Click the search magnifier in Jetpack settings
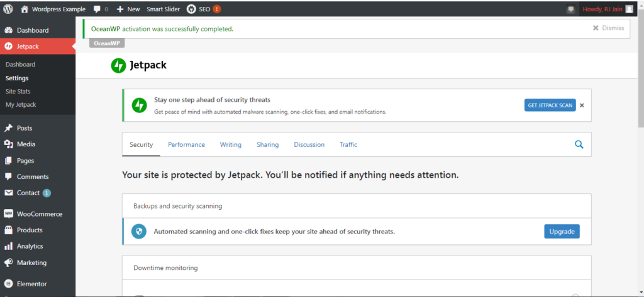The height and width of the screenshot is (297, 644). tap(579, 144)
